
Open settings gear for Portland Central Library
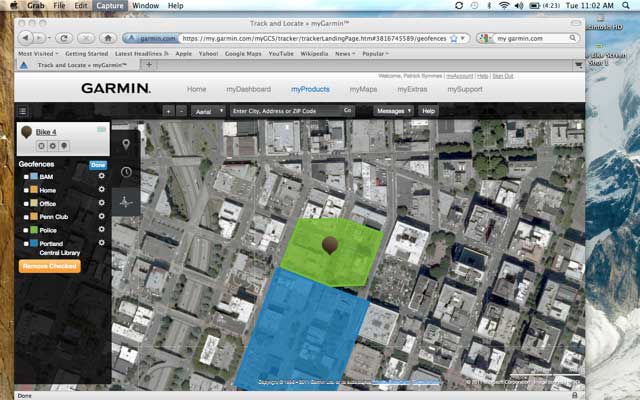(x=101, y=243)
